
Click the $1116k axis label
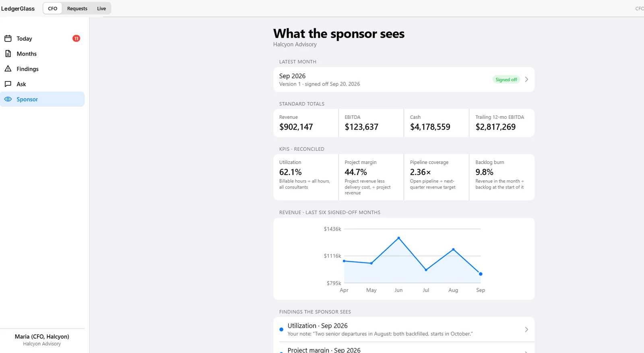click(x=332, y=256)
